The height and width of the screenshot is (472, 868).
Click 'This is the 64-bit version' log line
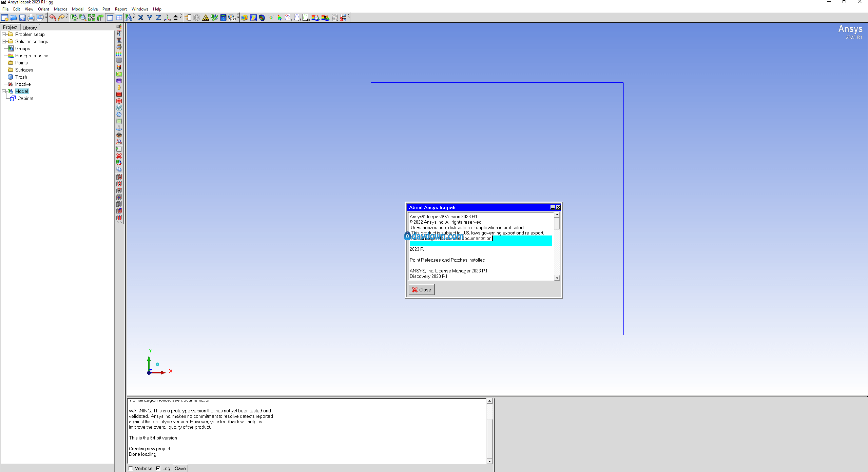coord(153,438)
